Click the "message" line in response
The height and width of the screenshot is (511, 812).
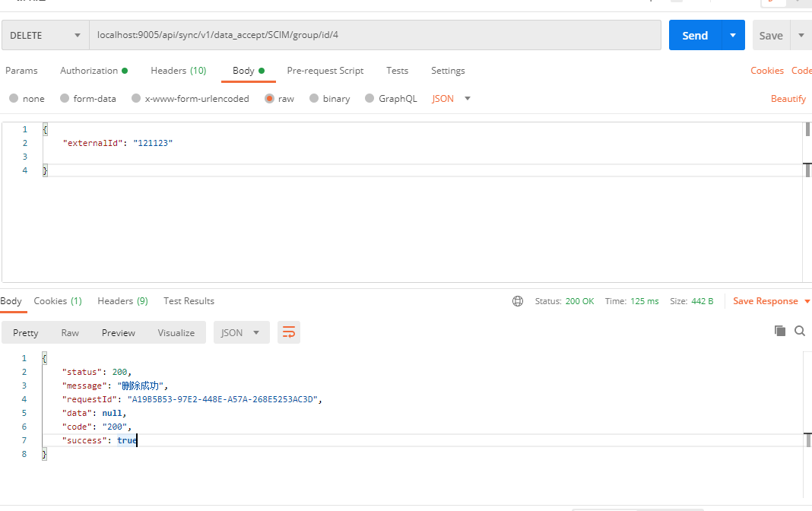(x=115, y=386)
